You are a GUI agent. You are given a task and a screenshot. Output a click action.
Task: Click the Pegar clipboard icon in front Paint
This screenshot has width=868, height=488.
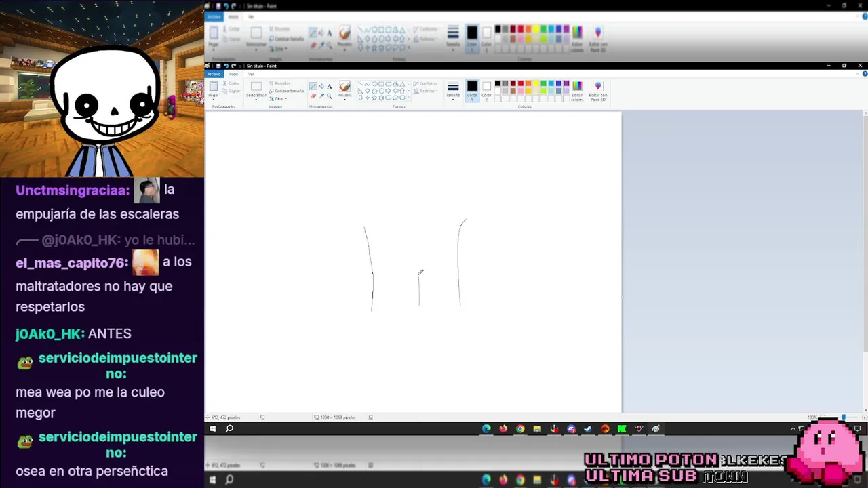point(214,86)
